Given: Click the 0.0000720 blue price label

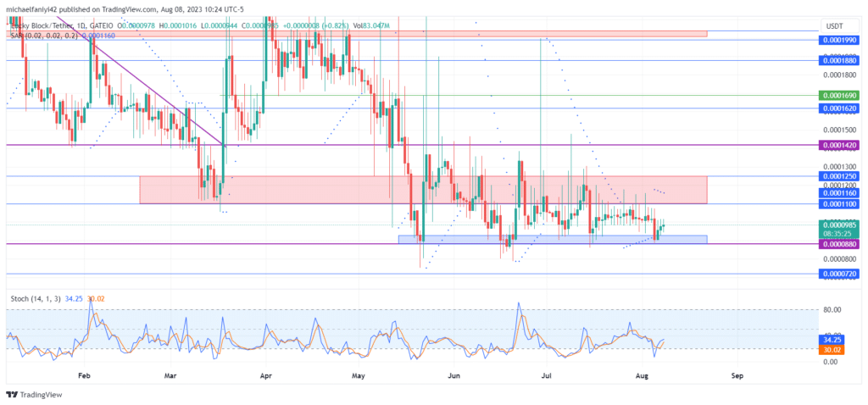Looking at the screenshot, I should [839, 275].
